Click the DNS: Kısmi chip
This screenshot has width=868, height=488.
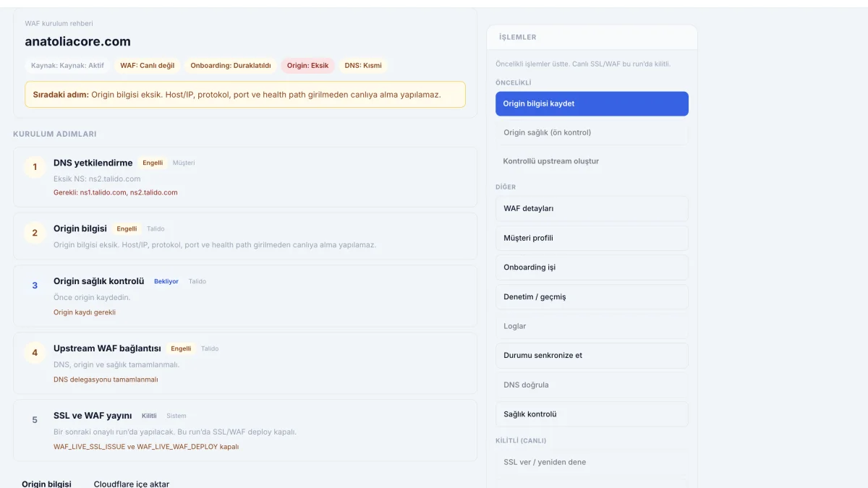pos(363,65)
